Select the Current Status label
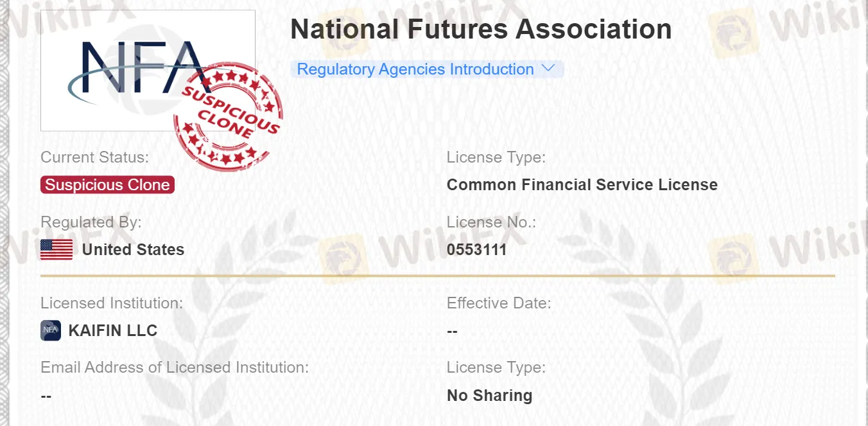 tap(94, 157)
